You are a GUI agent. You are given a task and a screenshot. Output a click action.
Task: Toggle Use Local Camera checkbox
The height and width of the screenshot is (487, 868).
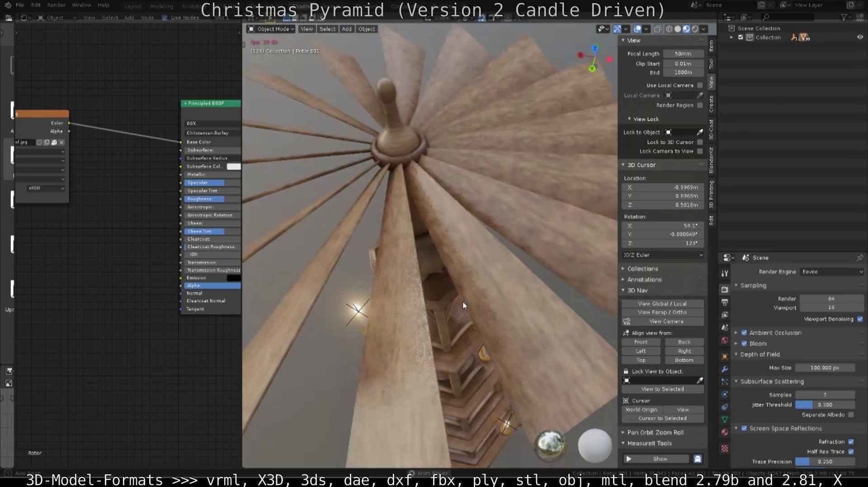click(700, 85)
